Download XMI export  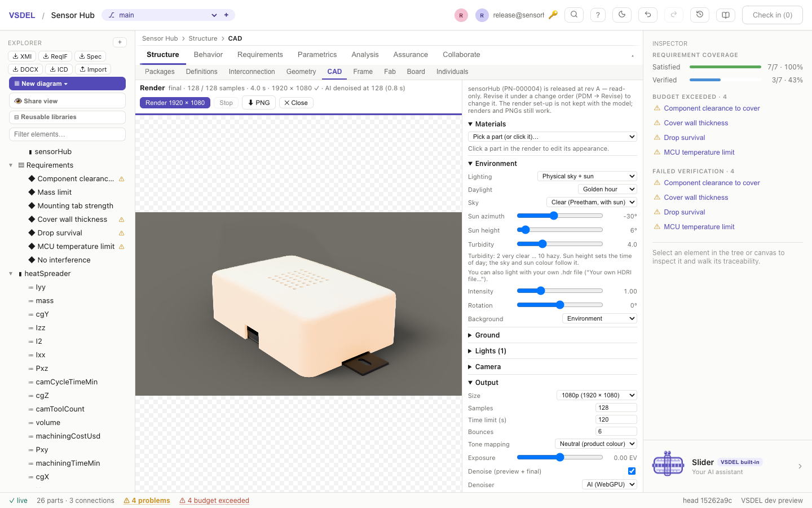(22, 56)
